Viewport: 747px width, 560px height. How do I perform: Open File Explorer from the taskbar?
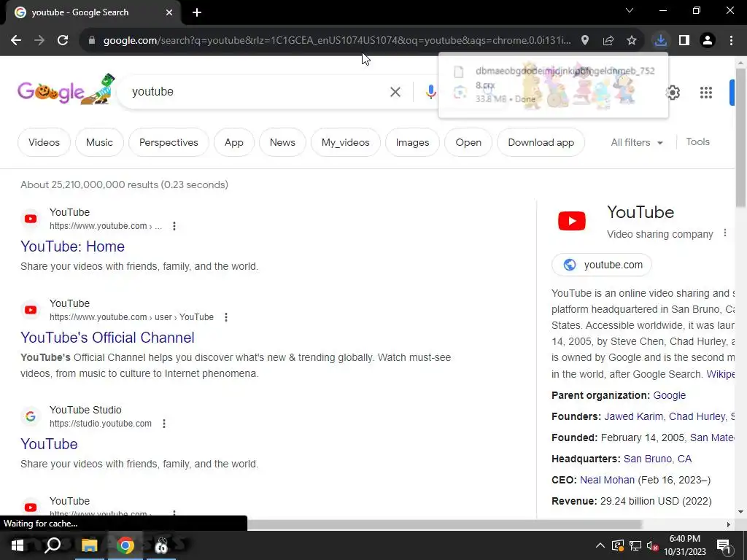(x=89, y=545)
